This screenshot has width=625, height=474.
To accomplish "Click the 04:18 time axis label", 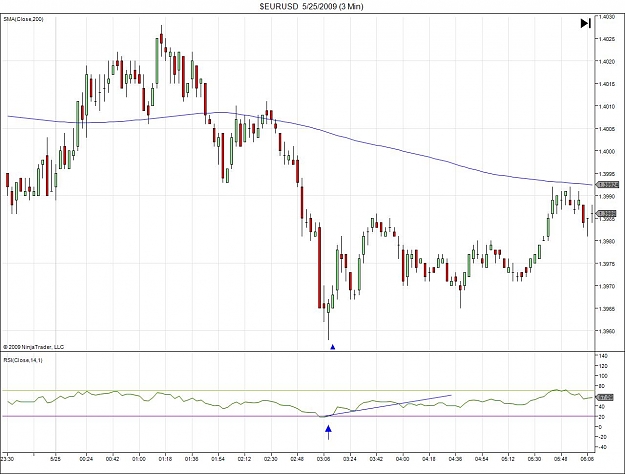I will (x=429, y=459).
